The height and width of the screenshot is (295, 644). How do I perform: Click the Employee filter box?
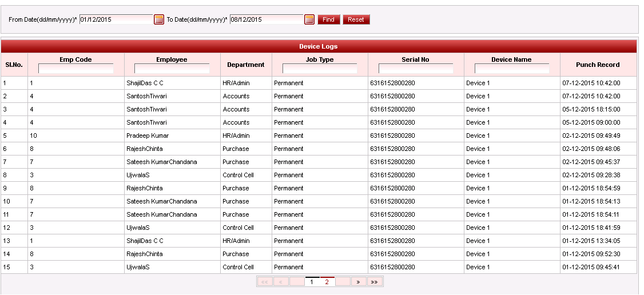[172, 69]
